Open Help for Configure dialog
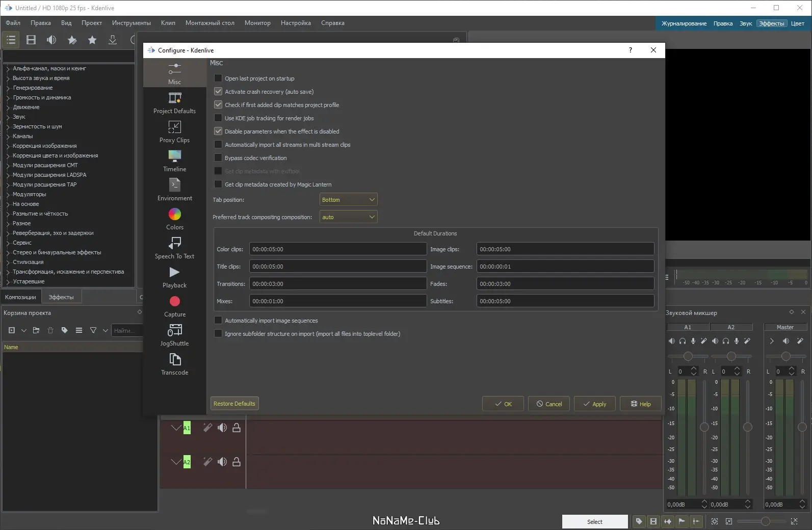This screenshot has height=530, width=812. tap(641, 404)
